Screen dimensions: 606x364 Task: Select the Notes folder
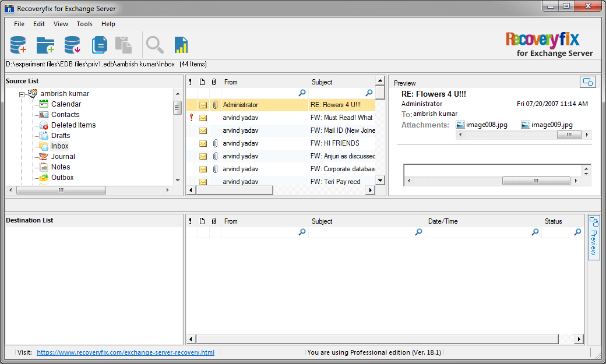tap(61, 167)
